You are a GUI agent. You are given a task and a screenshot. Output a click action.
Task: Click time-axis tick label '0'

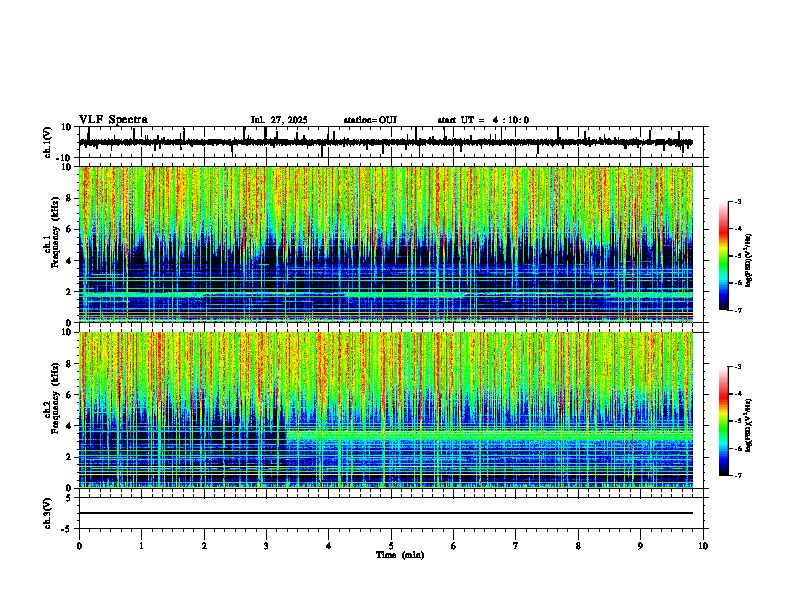[79, 546]
